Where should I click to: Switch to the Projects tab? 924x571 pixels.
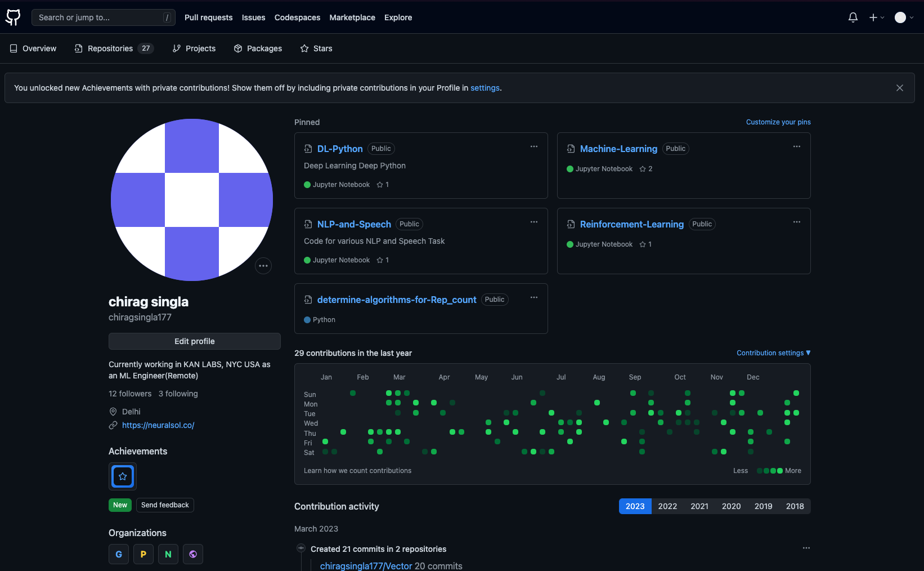click(194, 48)
